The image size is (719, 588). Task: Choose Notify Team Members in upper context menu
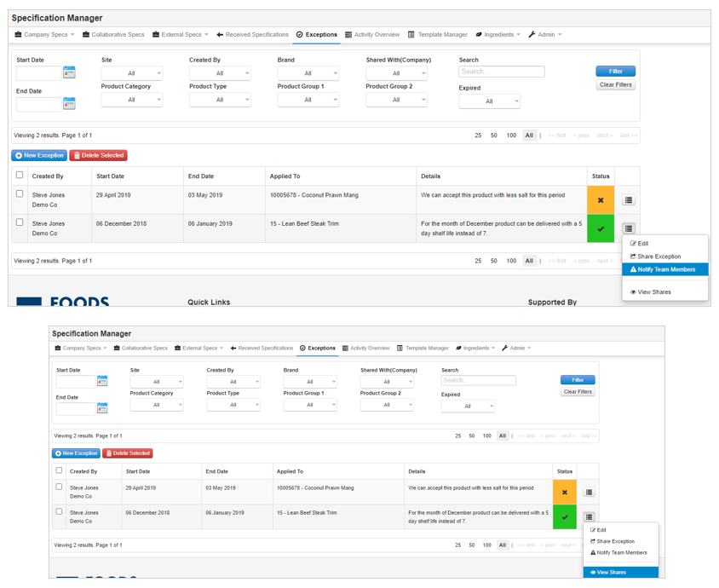click(664, 269)
